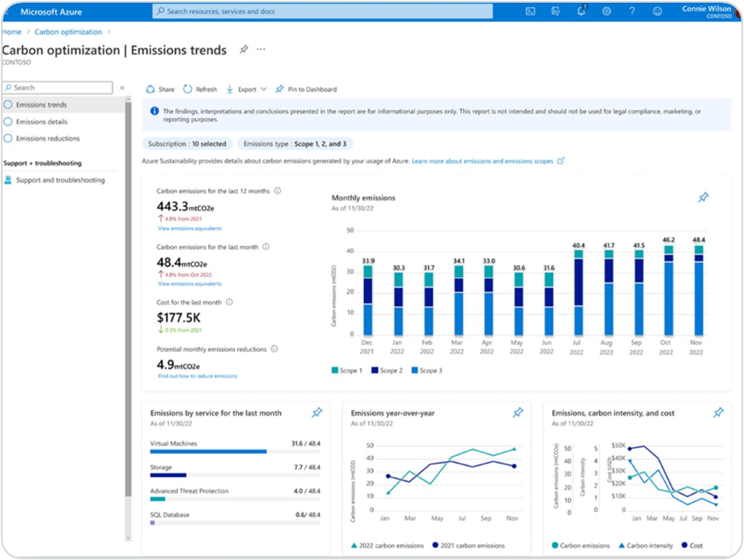Toggle Carbon emissions legend entry
The image size is (744, 560).
click(x=581, y=545)
